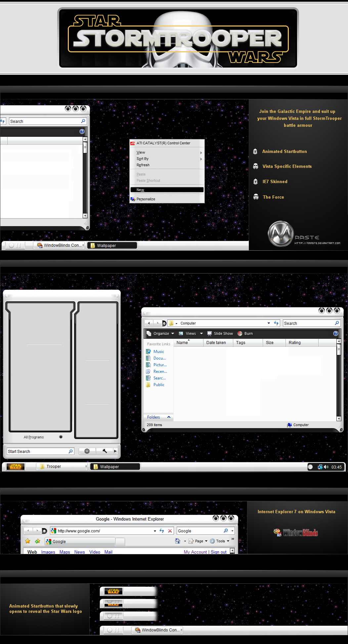Click the yellow Favorites star in IE

pos(28,541)
